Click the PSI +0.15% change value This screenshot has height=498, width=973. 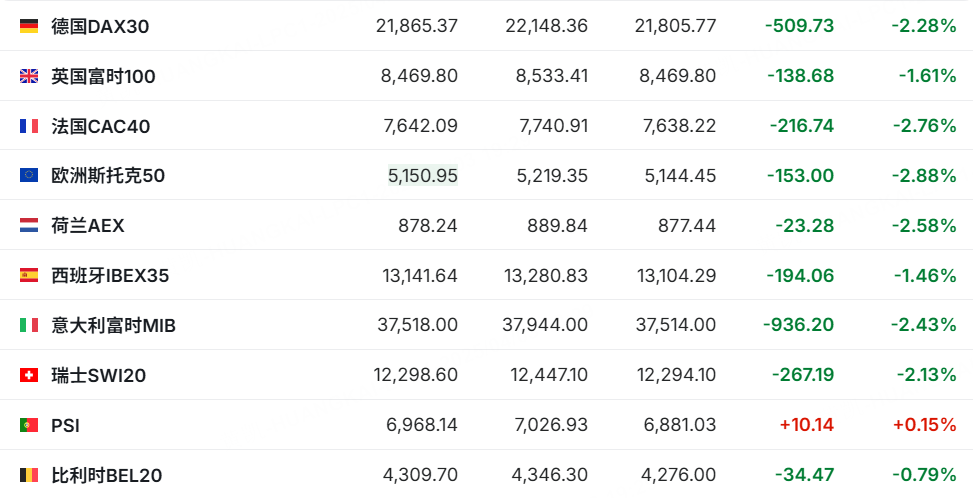pyautogui.click(x=924, y=425)
